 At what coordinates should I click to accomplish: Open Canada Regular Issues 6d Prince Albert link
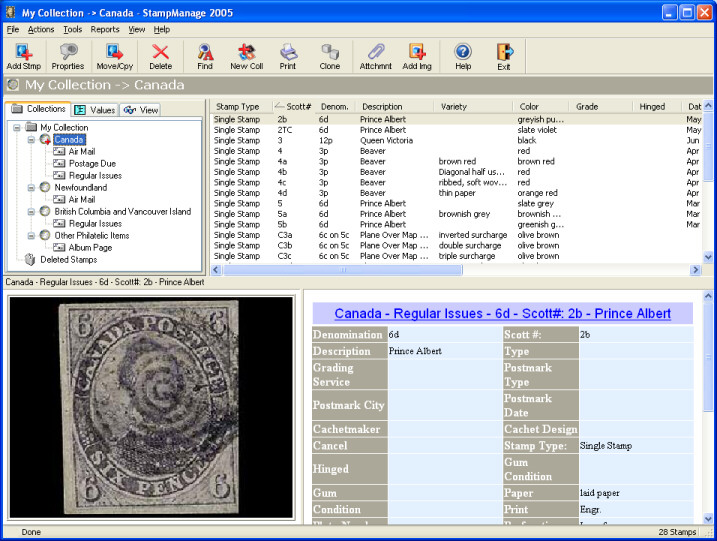(503, 313)
